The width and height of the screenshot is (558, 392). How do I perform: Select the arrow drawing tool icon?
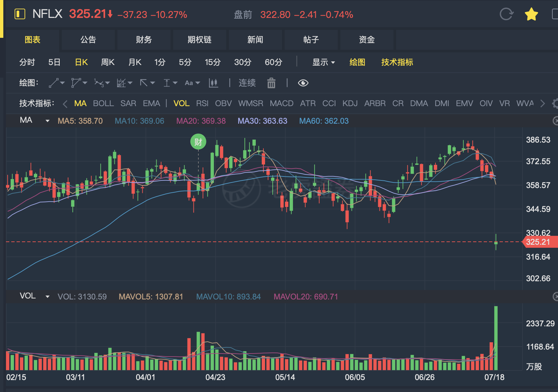[144, 83]
